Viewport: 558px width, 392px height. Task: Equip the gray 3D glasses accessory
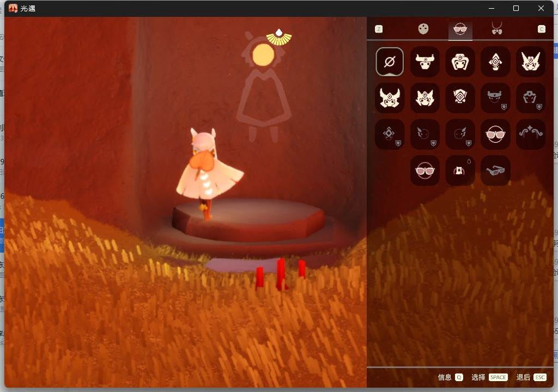[x=495, y=170]
